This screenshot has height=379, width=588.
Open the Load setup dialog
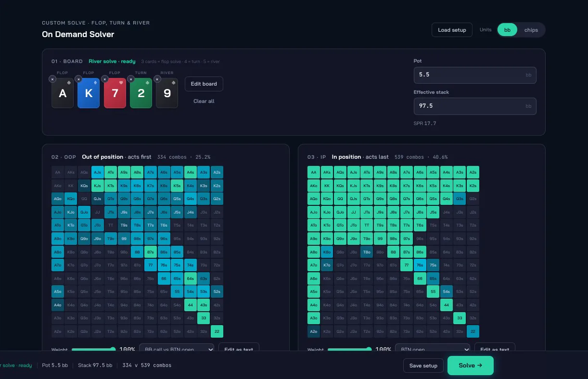pos(452,30)
